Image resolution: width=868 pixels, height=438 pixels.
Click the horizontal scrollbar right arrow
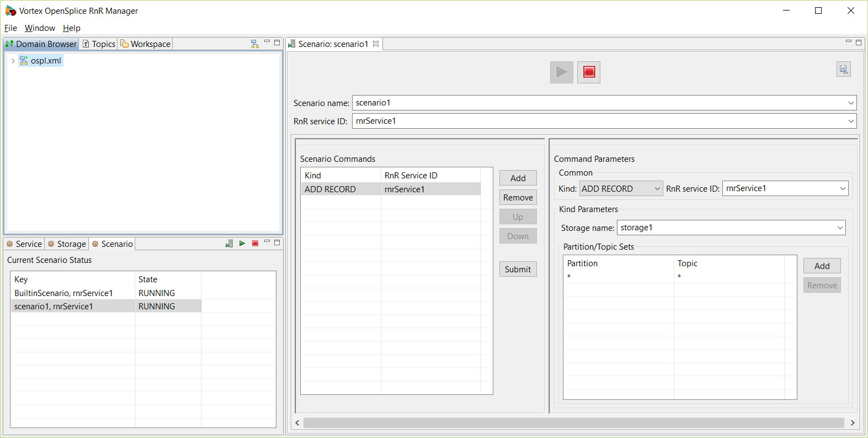[853, 423]
